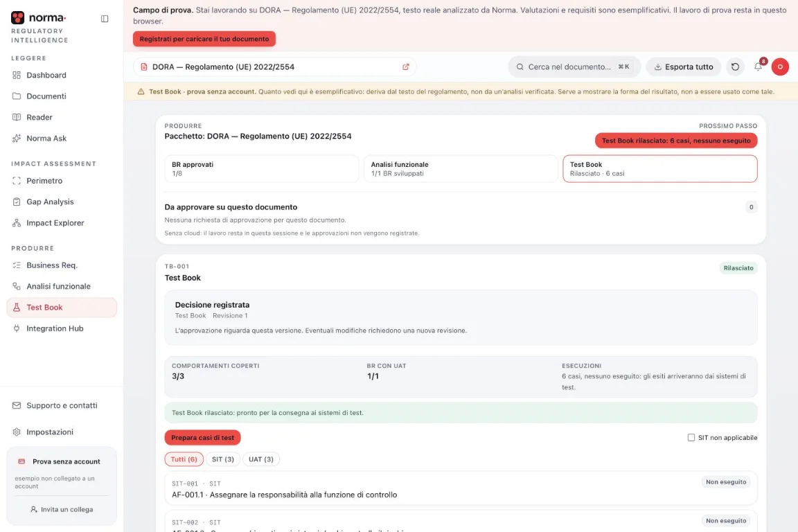
Task: Click the Analisi funzionale icon
Action: (x=17, y=287)
